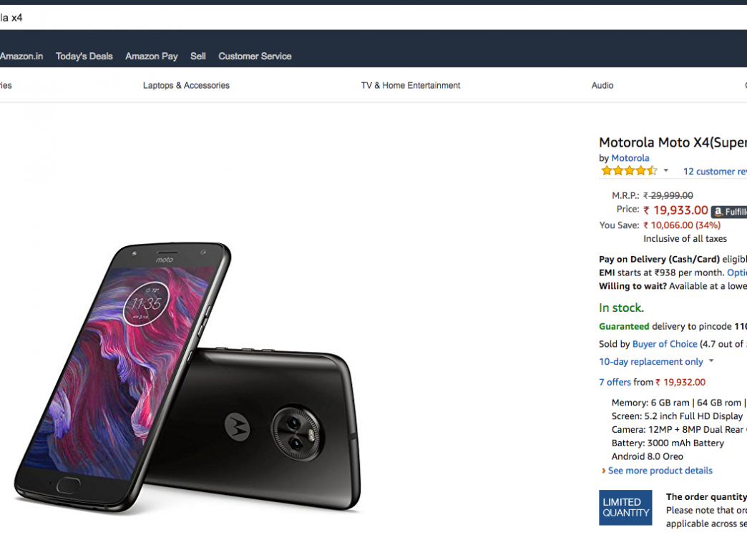This screenshot has width=747, height=560.
Task: Select the Laptops & Accessories category tab
Action: click(186, 86)
